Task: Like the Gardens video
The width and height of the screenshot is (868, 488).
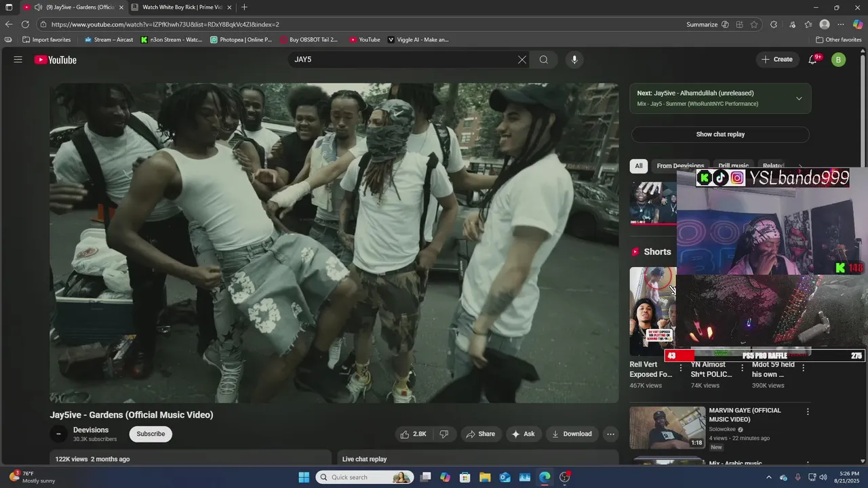Action: (413, 434)
